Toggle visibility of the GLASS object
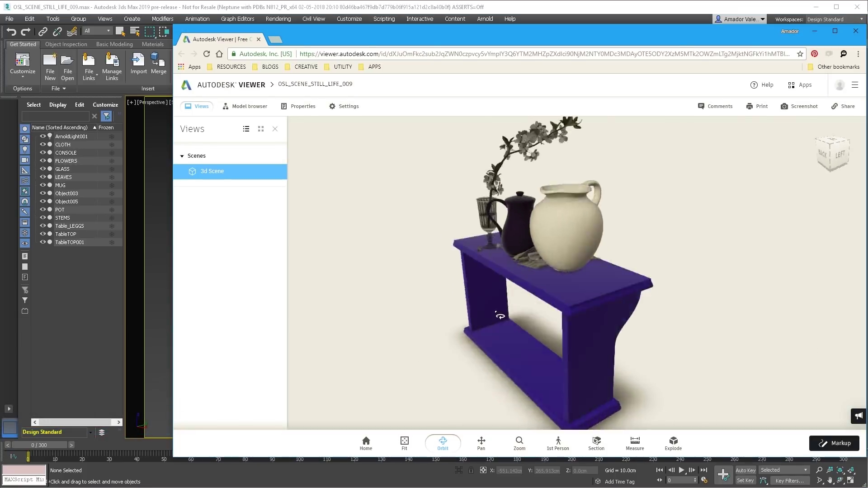 point(43,169)
